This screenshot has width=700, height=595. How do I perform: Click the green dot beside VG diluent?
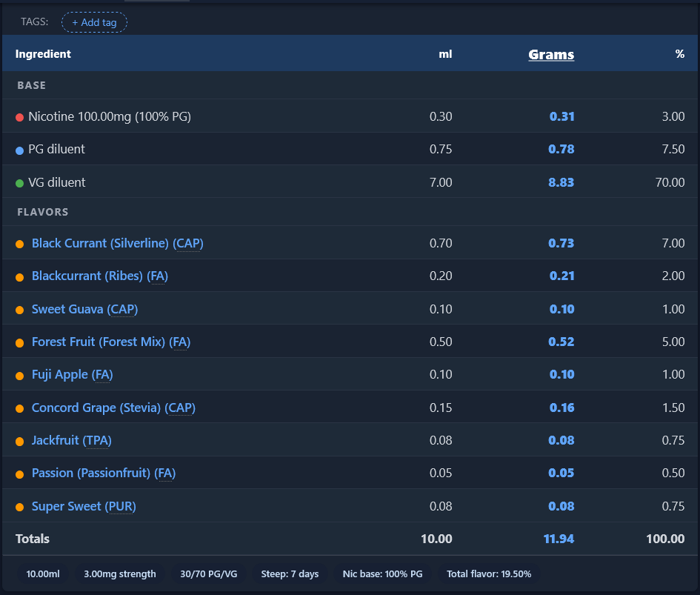point(19,183)
